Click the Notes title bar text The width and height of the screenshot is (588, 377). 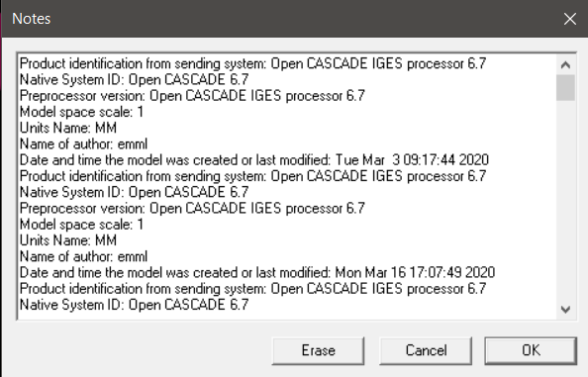click(31, 19)
